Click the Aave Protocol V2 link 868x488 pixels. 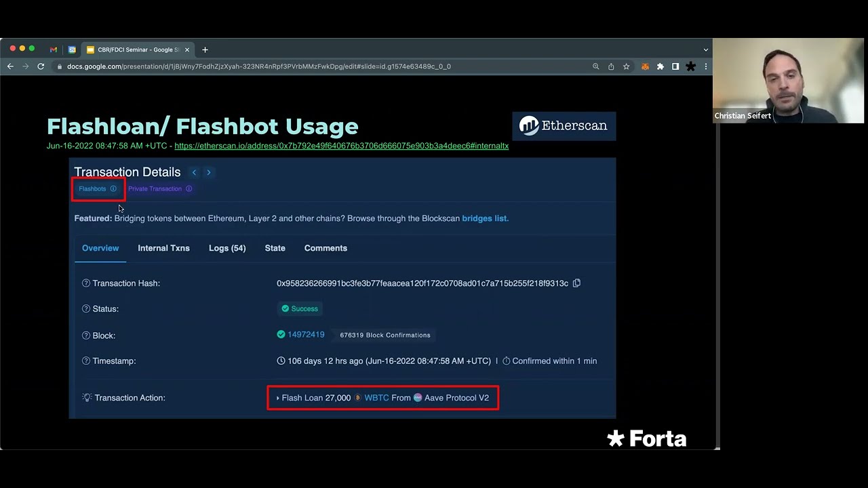(x=456, y=398)
